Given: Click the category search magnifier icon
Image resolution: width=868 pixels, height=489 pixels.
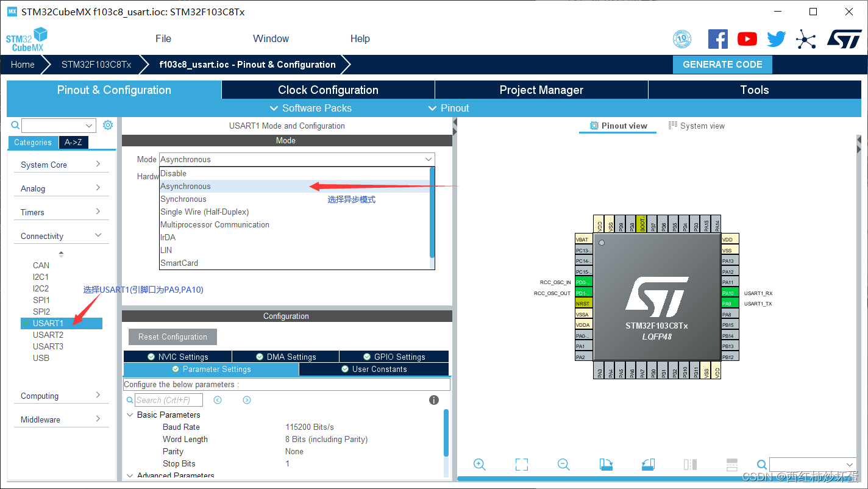Looking at the screenshot, I should (16, 126).
